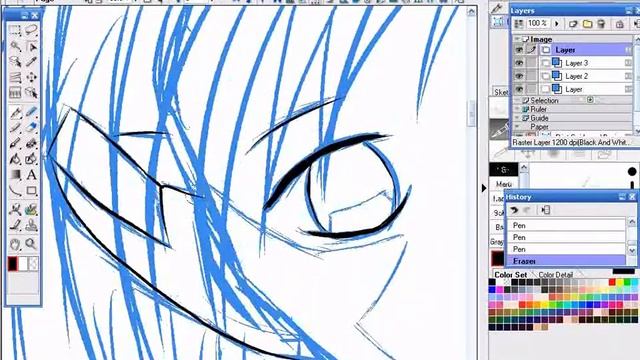Select the Rectangle shape tool
Viewport: 640px width, 360px height.
coord(31,191)
